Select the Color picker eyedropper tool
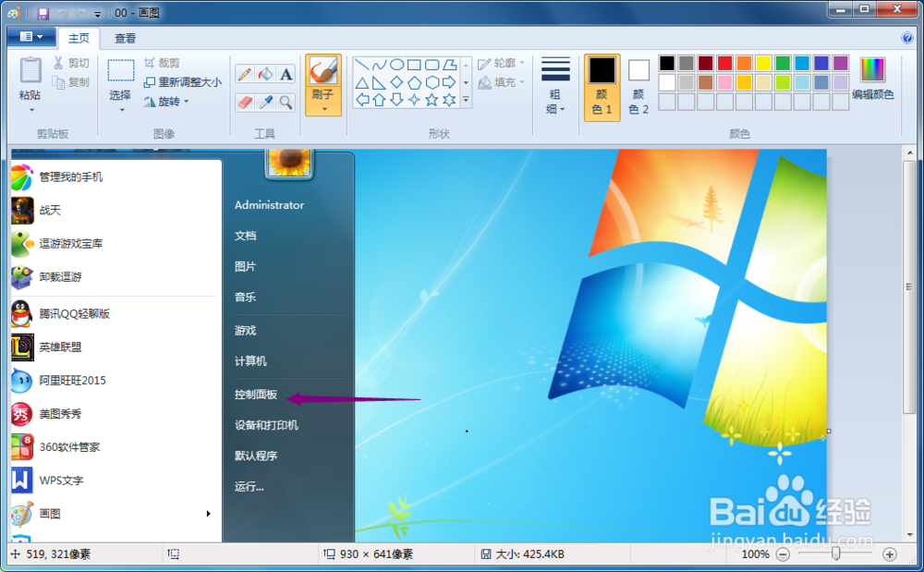 [265, 102]
